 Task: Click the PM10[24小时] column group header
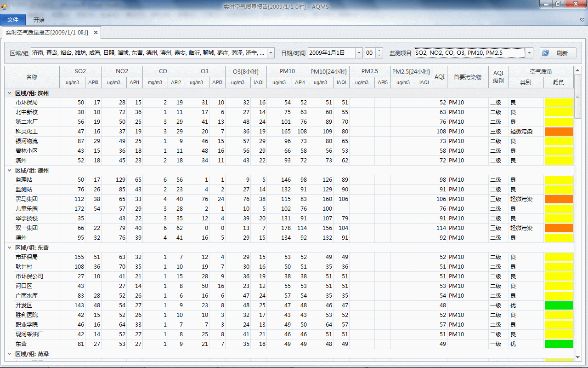[328, 71]
